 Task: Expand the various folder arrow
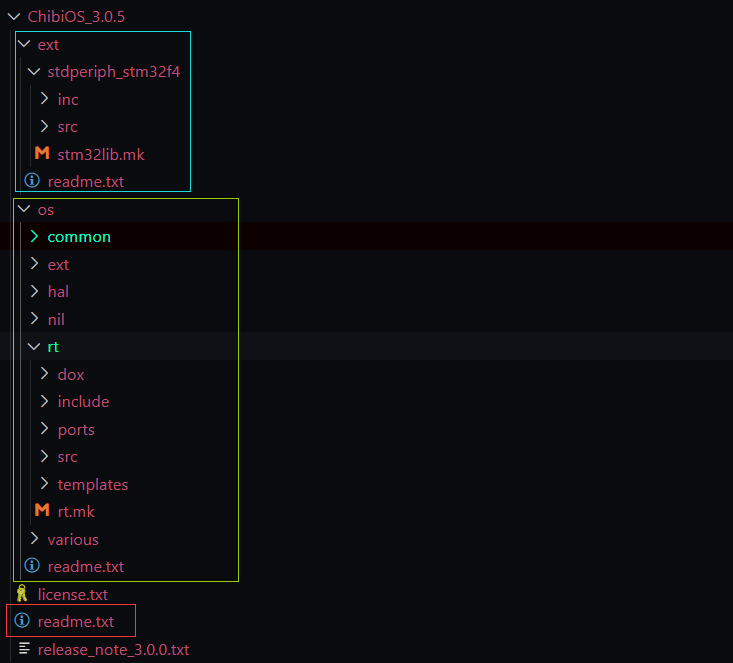pyautogui.click(x=34, y=539)
